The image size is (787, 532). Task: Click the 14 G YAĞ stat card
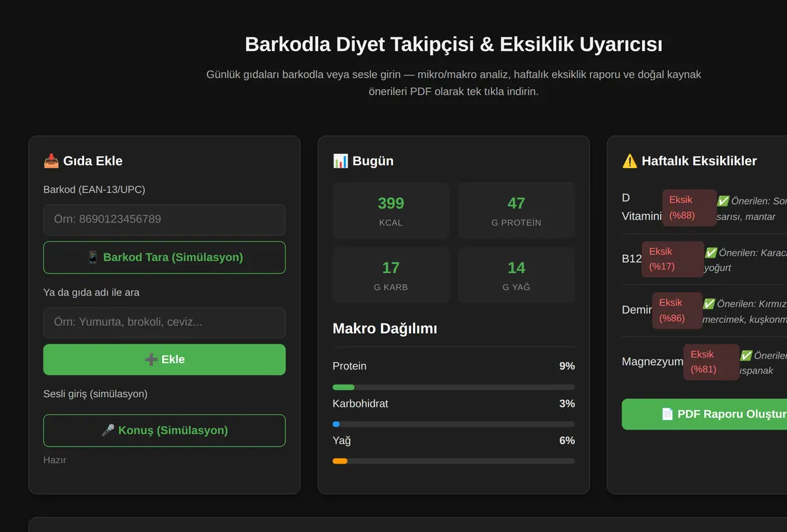(516, 275)
